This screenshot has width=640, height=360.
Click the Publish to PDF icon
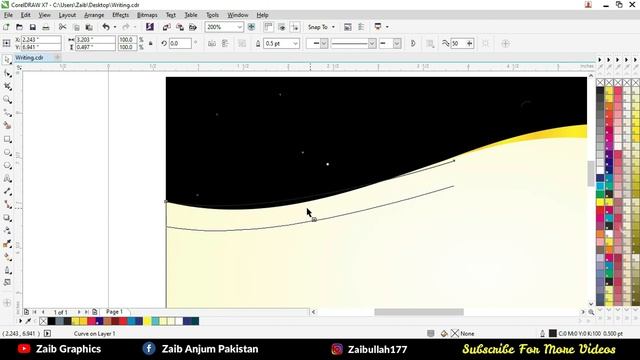(x=193, y=27)
